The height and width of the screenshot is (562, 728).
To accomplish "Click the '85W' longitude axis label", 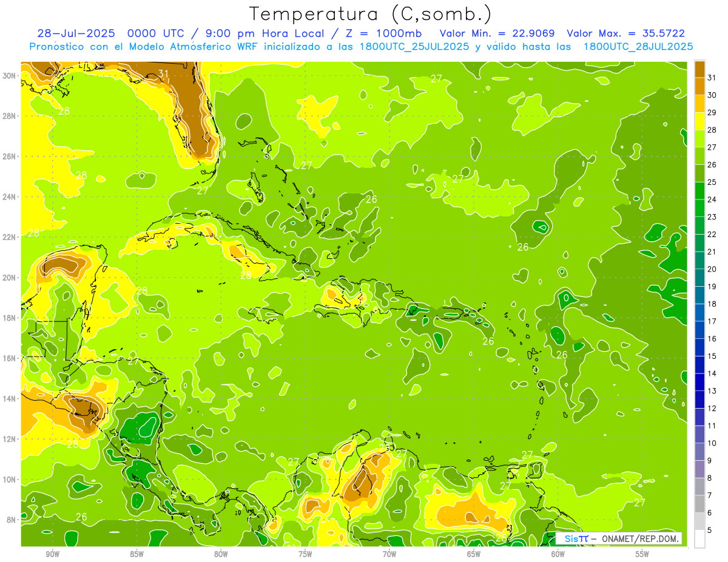I will click(x=136, y=554).
